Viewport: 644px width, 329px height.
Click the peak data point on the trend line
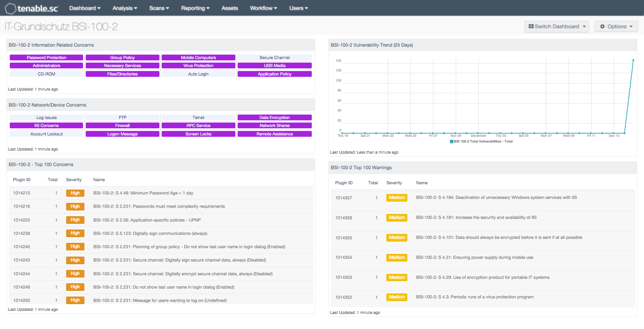click(633, 60)
